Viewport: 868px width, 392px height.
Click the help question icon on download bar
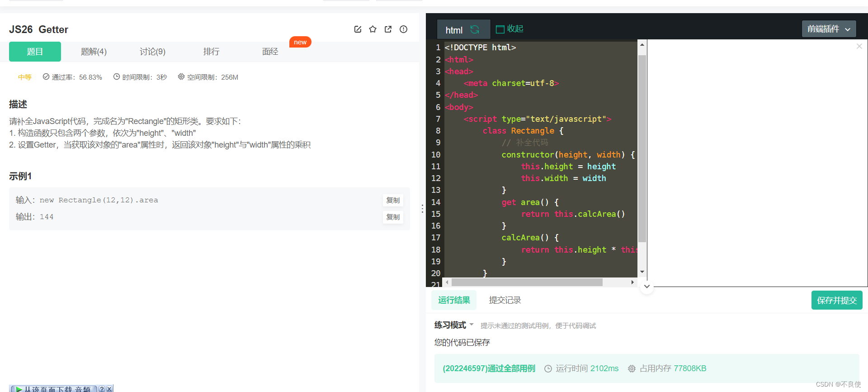tap(102, 389)
